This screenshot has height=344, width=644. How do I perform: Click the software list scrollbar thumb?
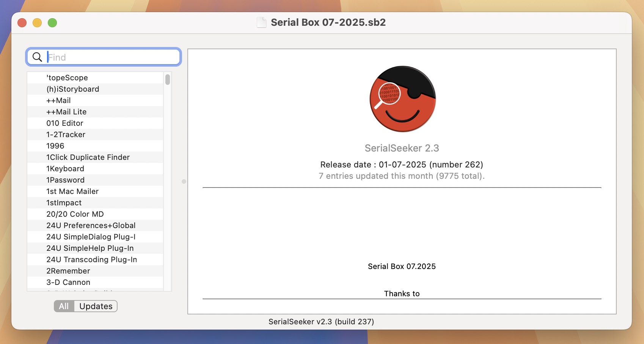(x=168, y=80)
